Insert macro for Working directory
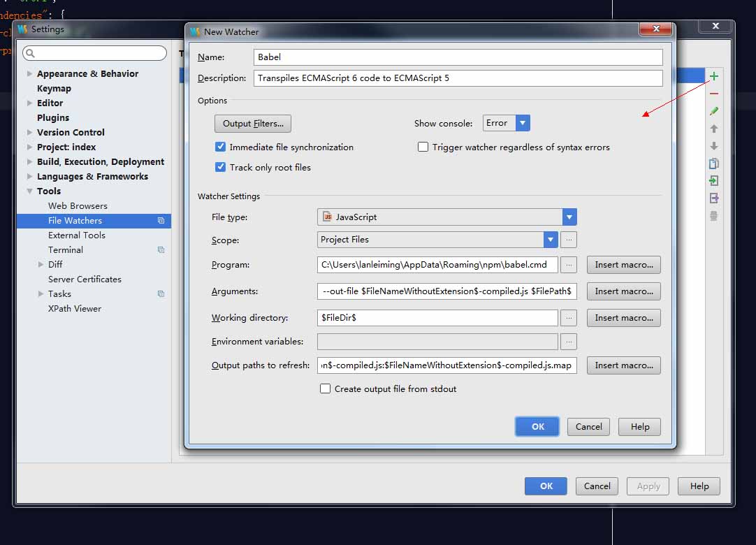The width and height of the screenshot is (756, 545). point(624,318)
